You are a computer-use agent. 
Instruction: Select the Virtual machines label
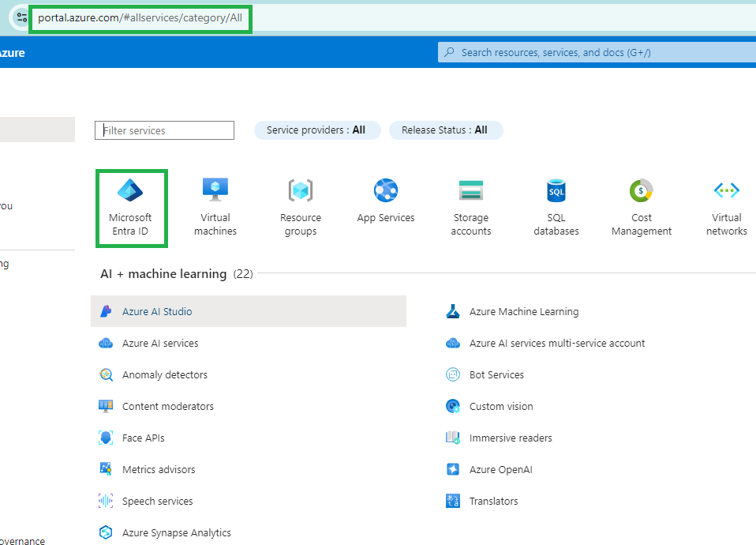point(215,224)
